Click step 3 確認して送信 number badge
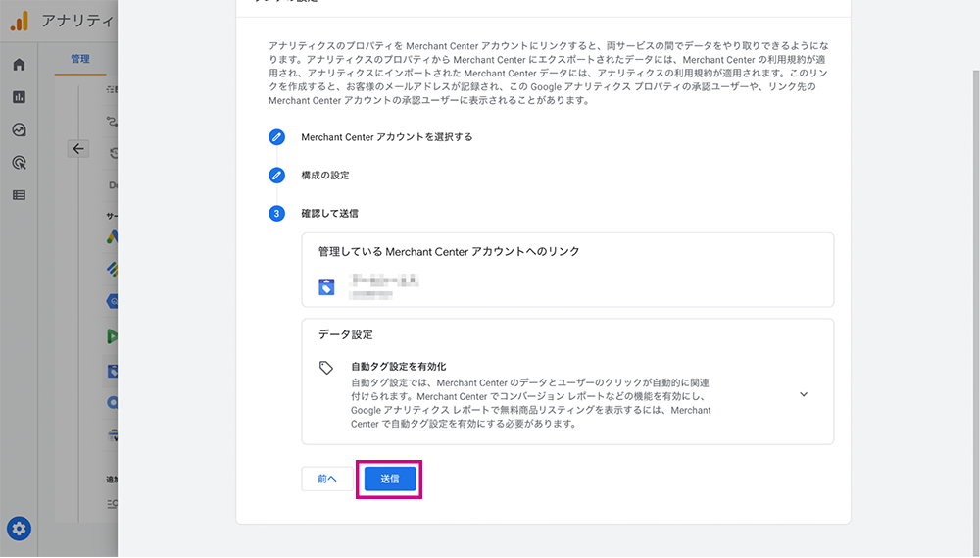 pyautogui.click(x=277, y=214)
